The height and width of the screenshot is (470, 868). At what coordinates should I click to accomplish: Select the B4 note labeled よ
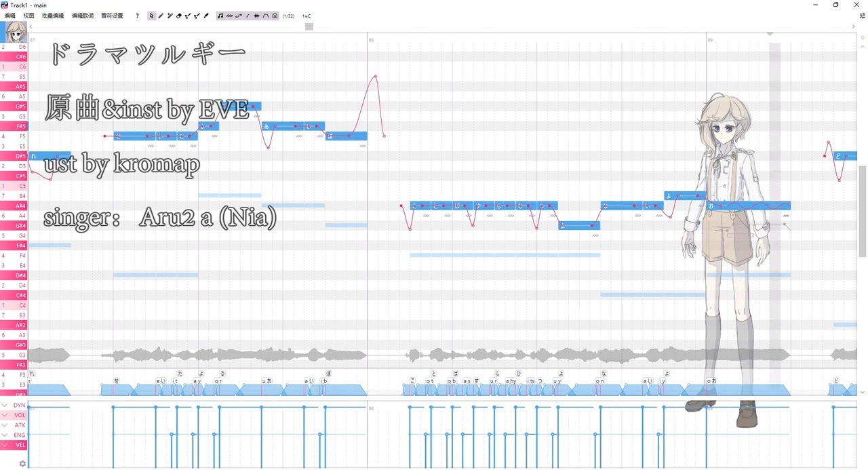(685, 195)
